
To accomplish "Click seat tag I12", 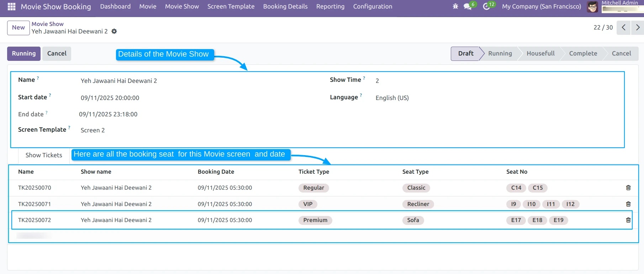I will coord(570,204).
